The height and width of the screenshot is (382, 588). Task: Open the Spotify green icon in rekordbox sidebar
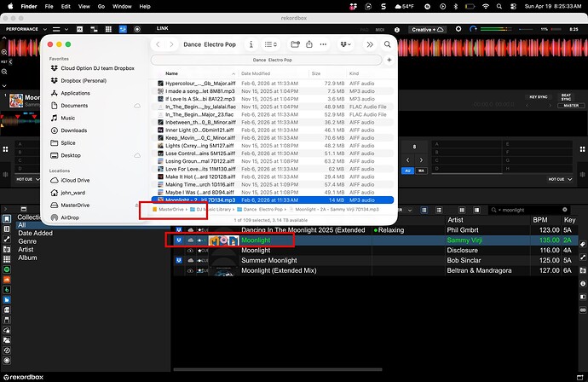(7, 269)
